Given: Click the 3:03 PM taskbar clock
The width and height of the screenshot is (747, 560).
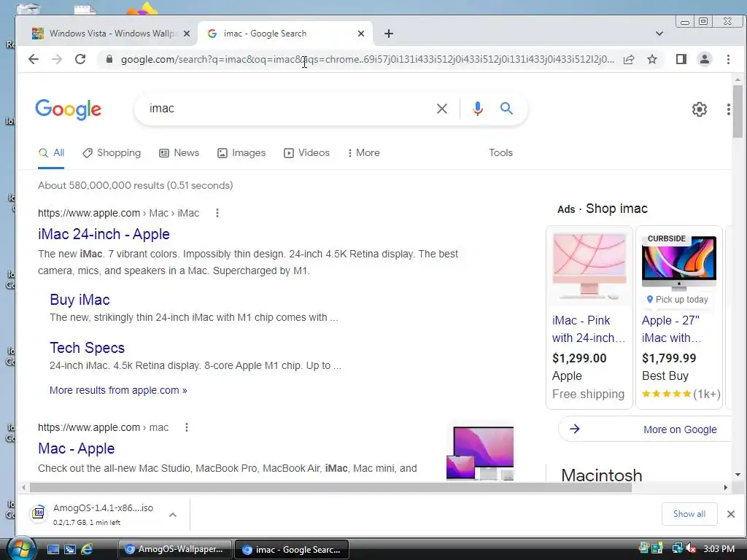Looking at the screenshot, I should 719,549.
